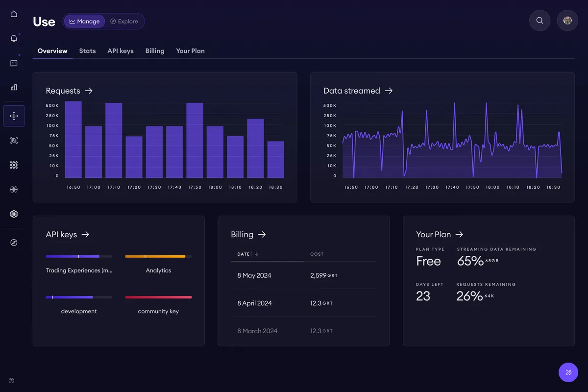Open the bar chart sidebar icon

14,87
